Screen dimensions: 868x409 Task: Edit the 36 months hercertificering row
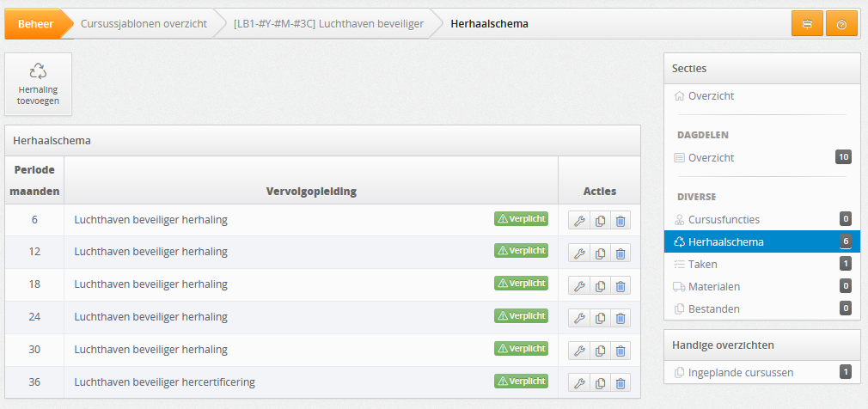579,383
